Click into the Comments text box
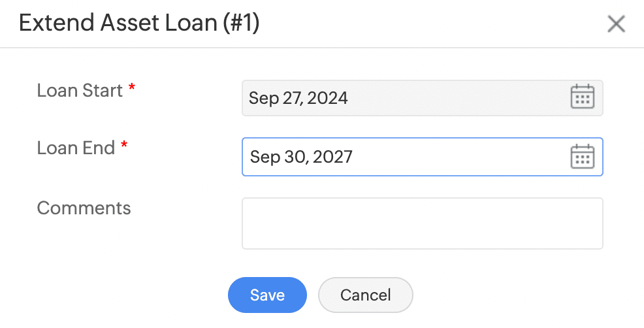This screenshot has width=644, height=328. coord(422,223)
